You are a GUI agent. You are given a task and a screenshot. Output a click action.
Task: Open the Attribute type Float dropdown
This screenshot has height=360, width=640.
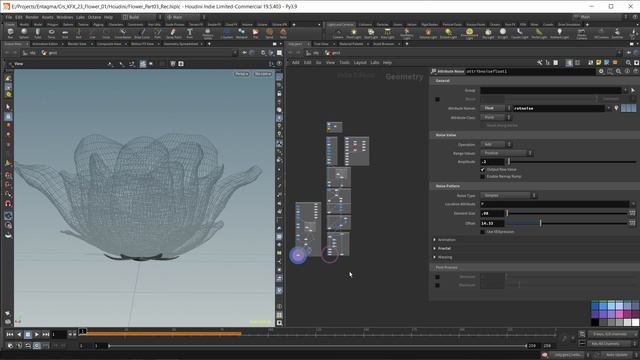496,108
